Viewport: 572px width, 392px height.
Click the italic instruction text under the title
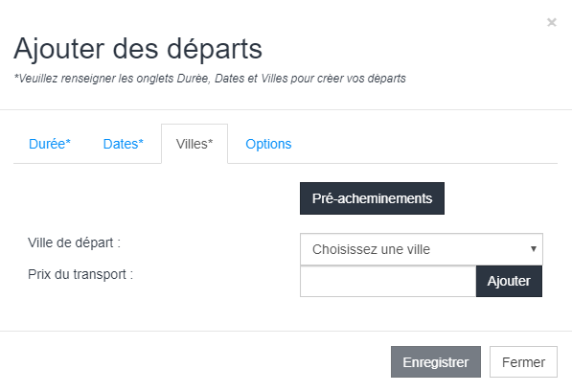(x=210, y=79)
